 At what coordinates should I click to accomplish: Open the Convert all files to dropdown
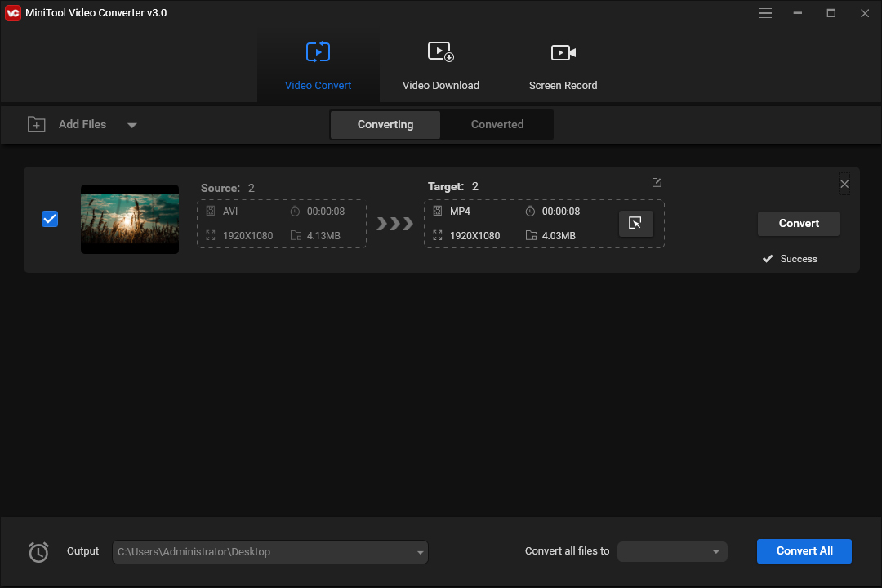(x=672, y=551)
